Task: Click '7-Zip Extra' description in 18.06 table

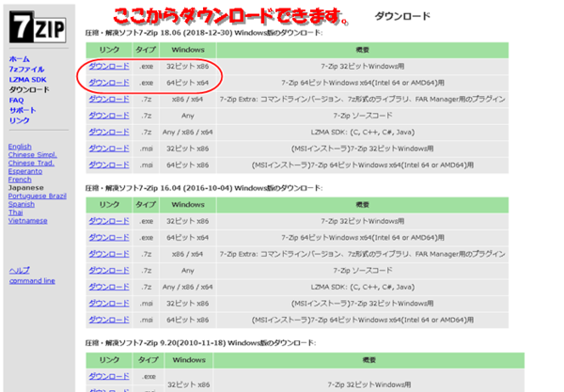Action: point(363,100)
